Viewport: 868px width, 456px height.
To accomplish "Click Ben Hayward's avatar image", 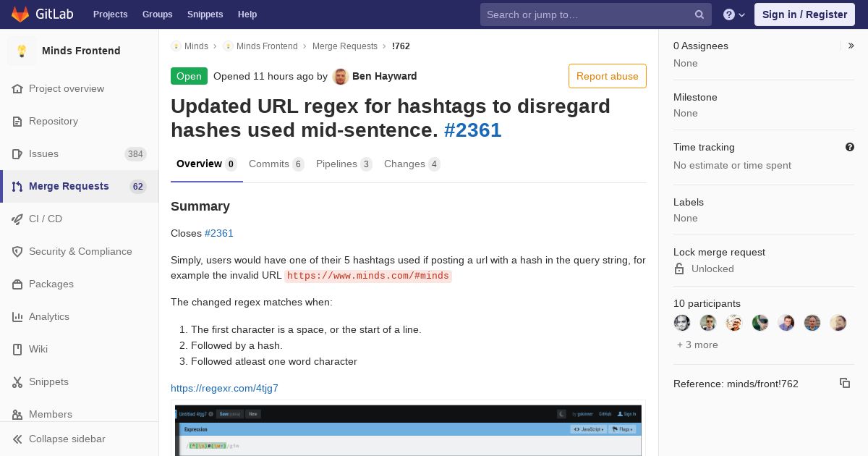I will tap(341, 76).
